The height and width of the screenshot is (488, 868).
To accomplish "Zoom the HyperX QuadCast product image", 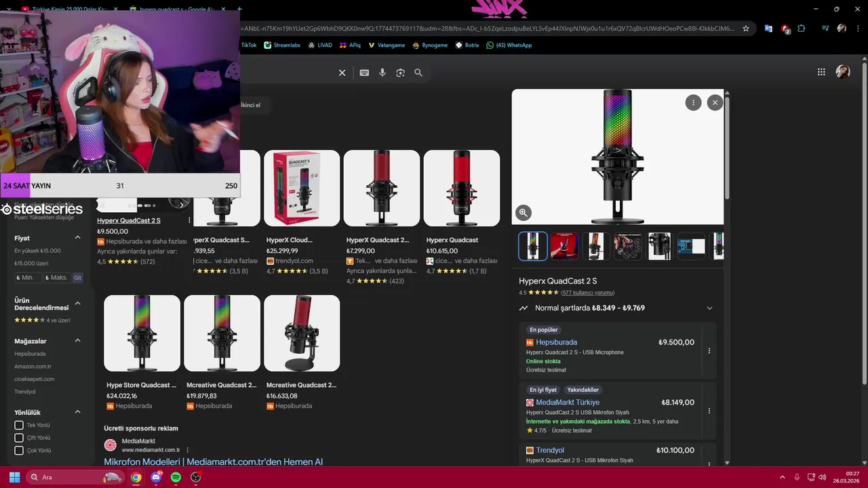I will tap(523, 213).
